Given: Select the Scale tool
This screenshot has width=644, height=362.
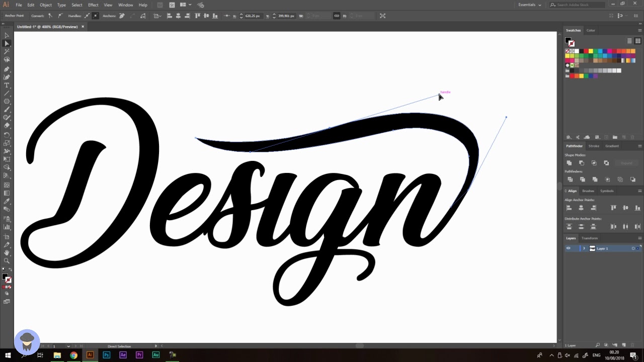Looking at the screenshot, I should pos(7,143).
